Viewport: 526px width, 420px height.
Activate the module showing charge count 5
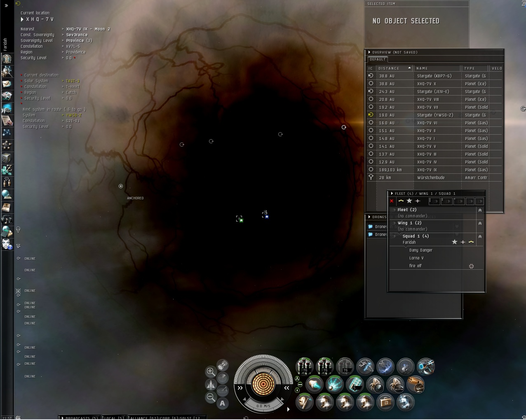(355, 385)
